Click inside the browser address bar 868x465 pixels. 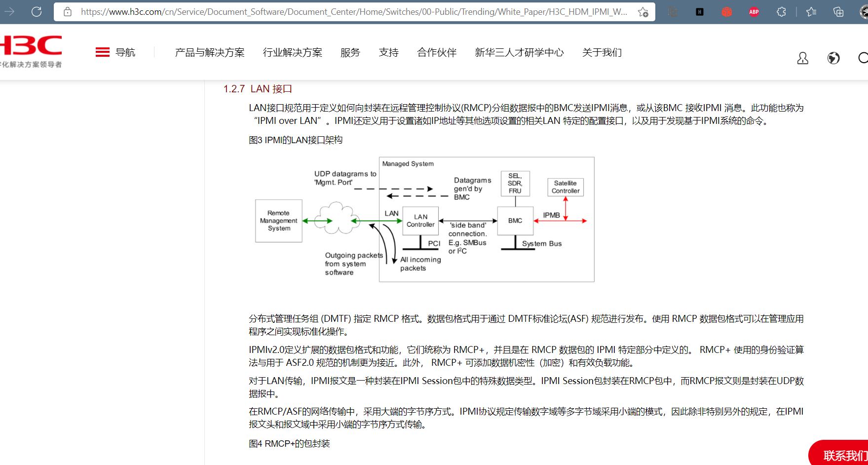pos(345,12)
